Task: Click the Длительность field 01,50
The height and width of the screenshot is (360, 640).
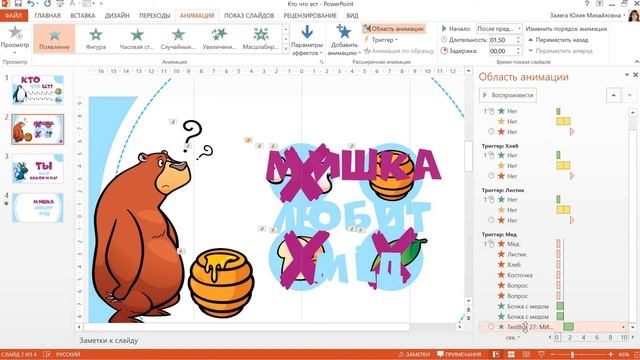Action: pyautogui.click(x=502, y=40)
